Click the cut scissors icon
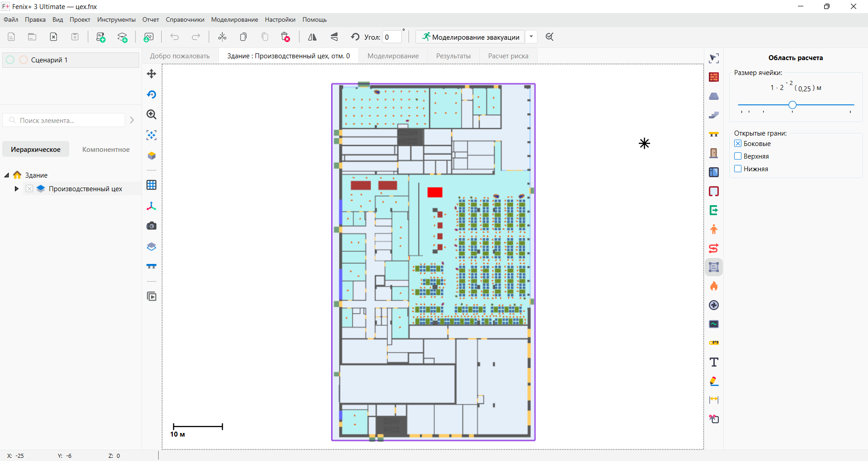Image resolution: width=868 pixels, height=461 pixels. click(222, 37)
